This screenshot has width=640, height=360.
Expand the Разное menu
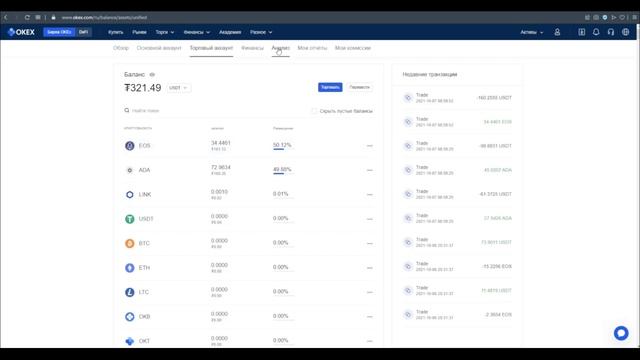click(261, 32)
